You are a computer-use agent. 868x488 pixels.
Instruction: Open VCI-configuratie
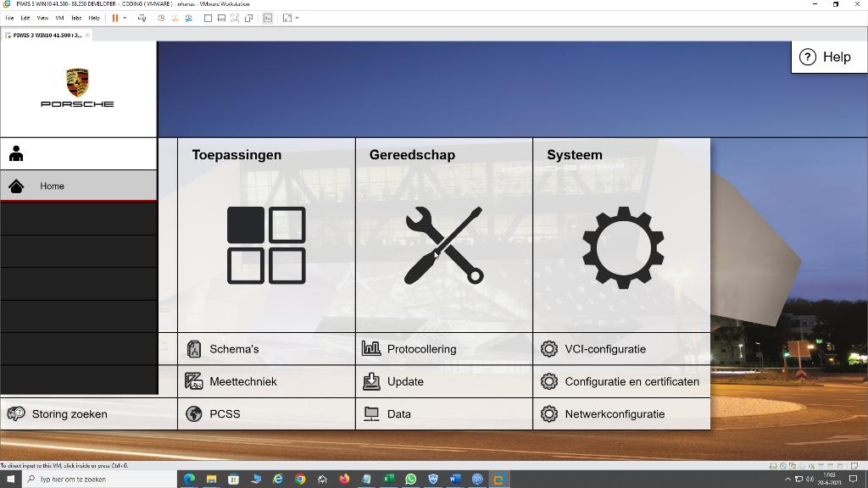click(x=606, y=348)
